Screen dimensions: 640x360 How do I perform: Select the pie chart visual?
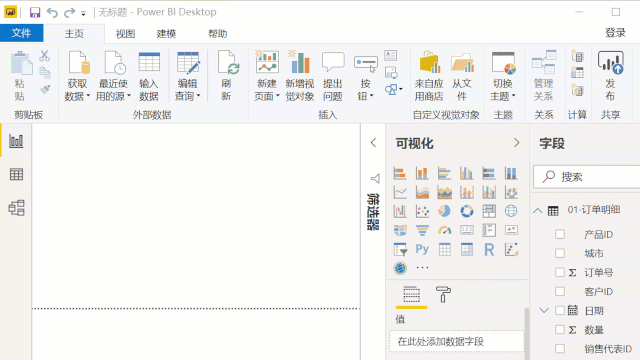coord(444,211)
